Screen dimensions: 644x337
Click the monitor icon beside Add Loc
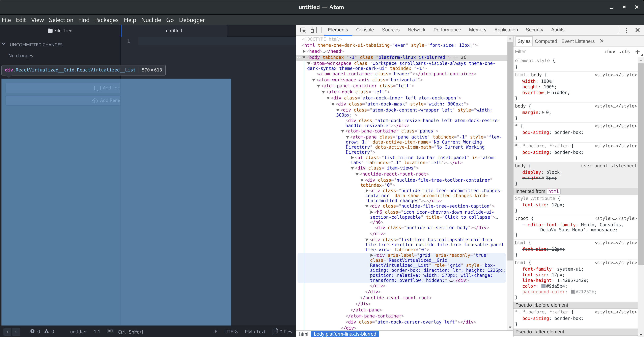[97, 88]
